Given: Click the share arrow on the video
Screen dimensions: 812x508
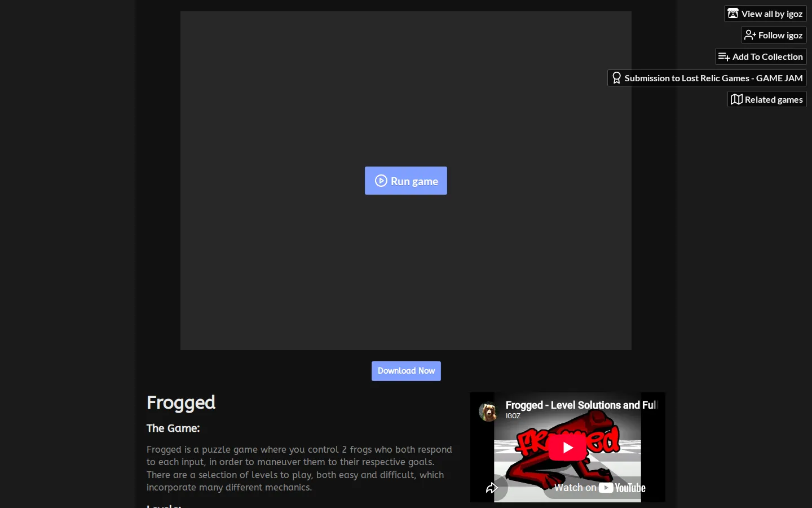Looking at the screenshot, I should (x=492, y=488).
